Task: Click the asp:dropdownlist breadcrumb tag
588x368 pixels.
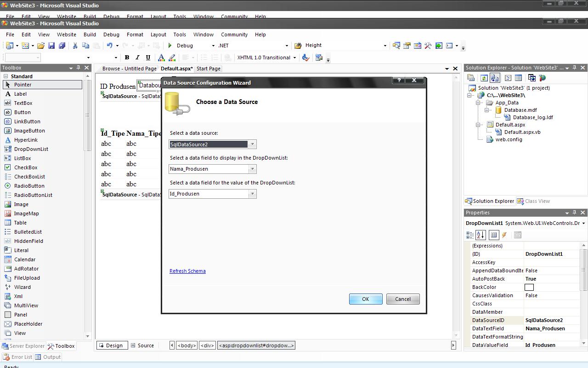Action: [256, 345]
